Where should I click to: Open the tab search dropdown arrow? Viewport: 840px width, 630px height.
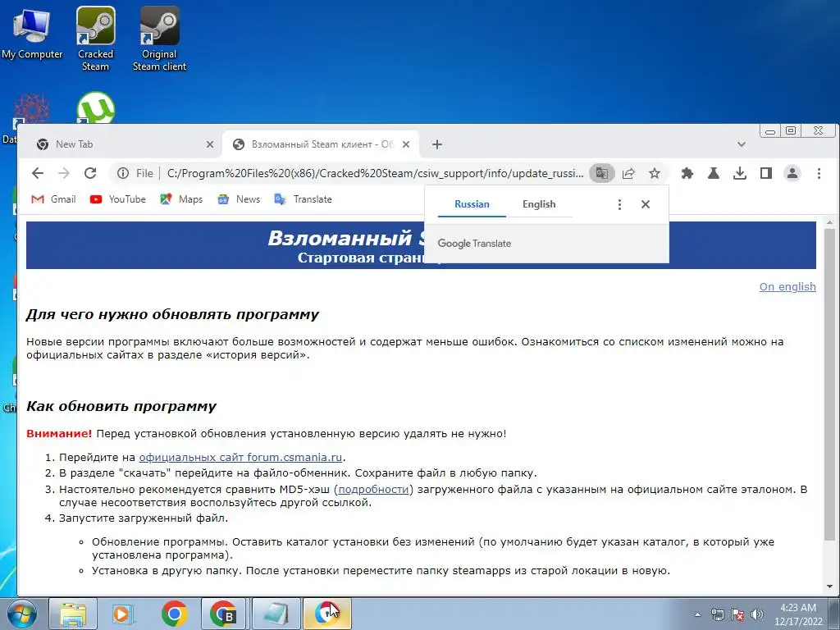742,144
